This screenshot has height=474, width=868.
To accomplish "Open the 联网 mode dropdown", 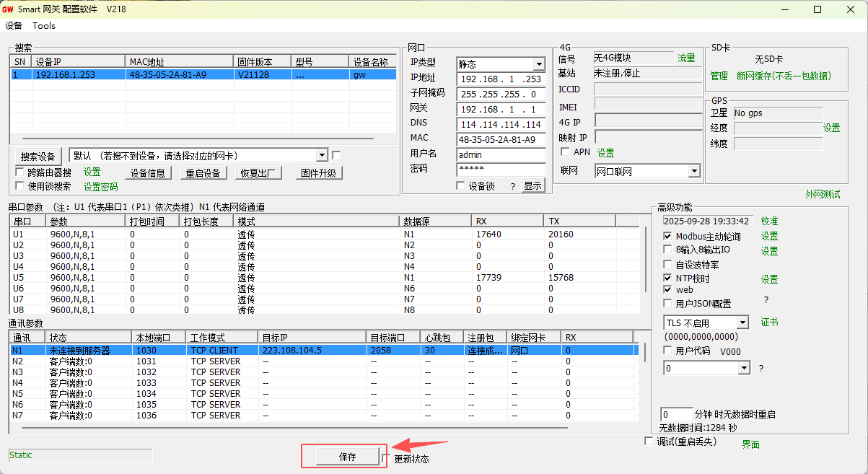I will point(693,171).
